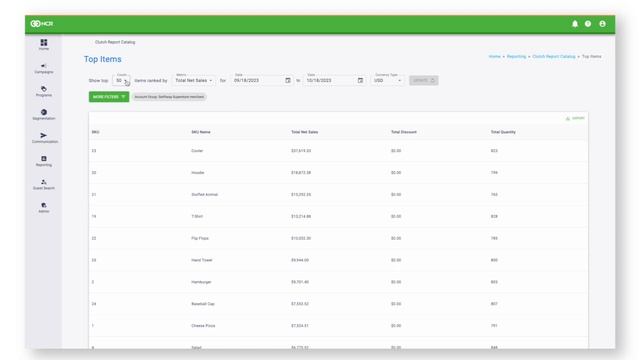Open the start date calendar picker icon
640x360 pixels.
[288, 80]
